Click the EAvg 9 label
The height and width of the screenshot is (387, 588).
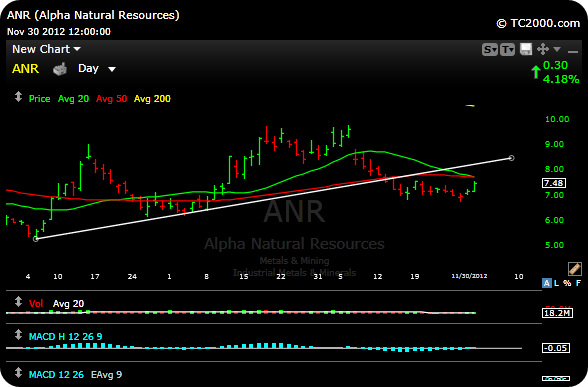coord(106,375)
